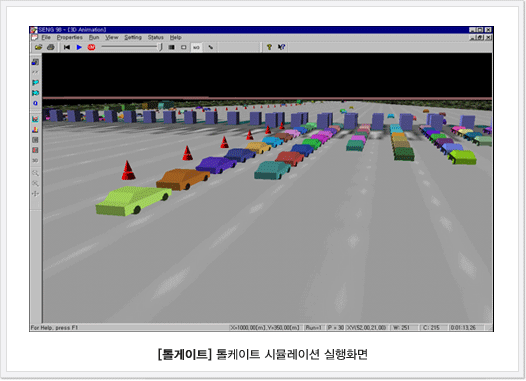The width and height of the screenshot is (526, 381).
Task: Click the blue Play button in toolbar
Action: (79, 47)
